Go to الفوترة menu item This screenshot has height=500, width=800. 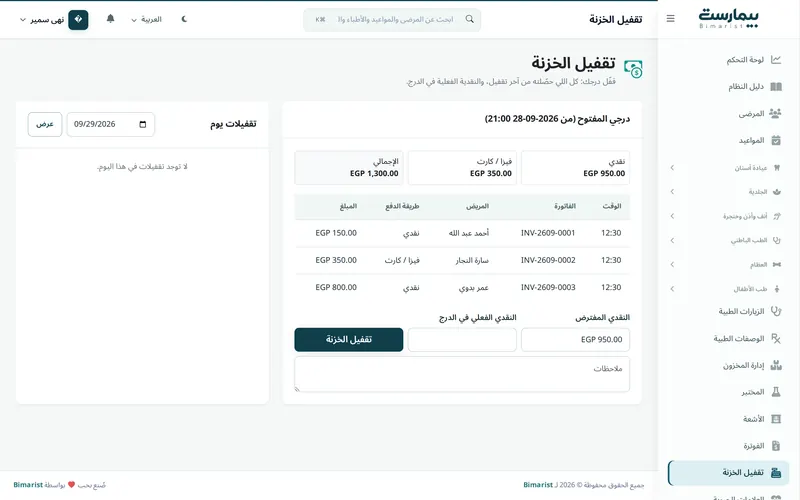pyautogui.click(x=729, y=446)
